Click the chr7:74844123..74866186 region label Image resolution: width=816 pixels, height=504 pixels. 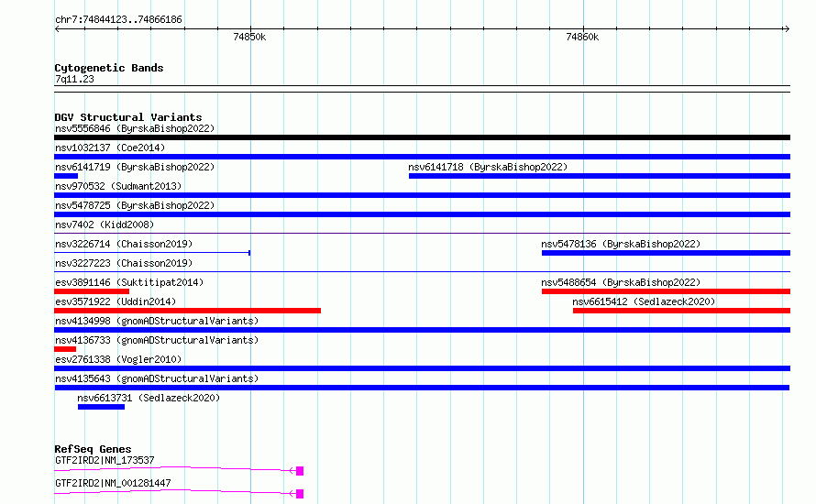tap(118, 19)
